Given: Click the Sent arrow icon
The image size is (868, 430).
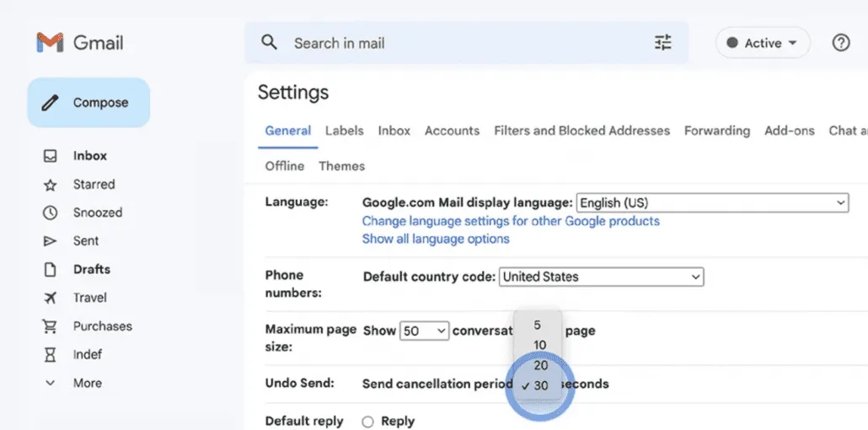Looking at the screenshot, I should point(50,241).
